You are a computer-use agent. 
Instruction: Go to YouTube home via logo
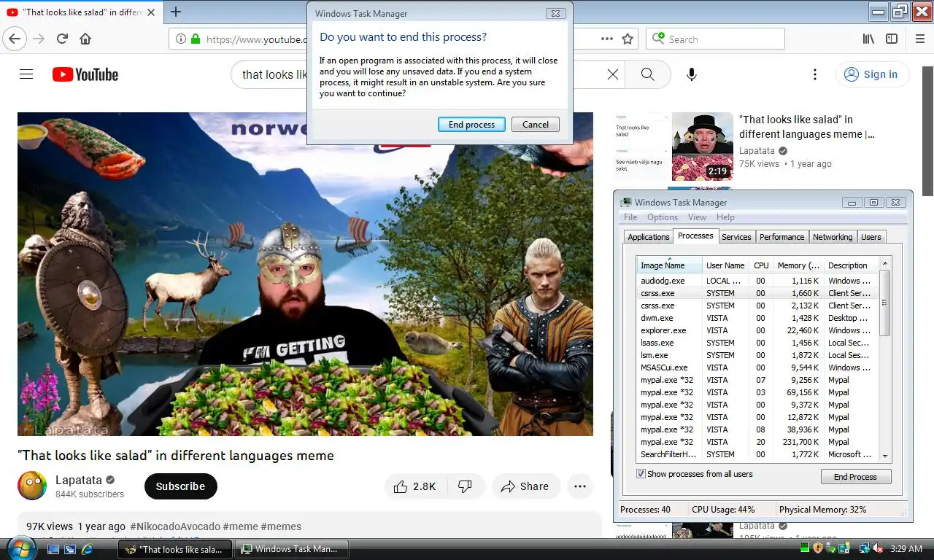point(85,74)
